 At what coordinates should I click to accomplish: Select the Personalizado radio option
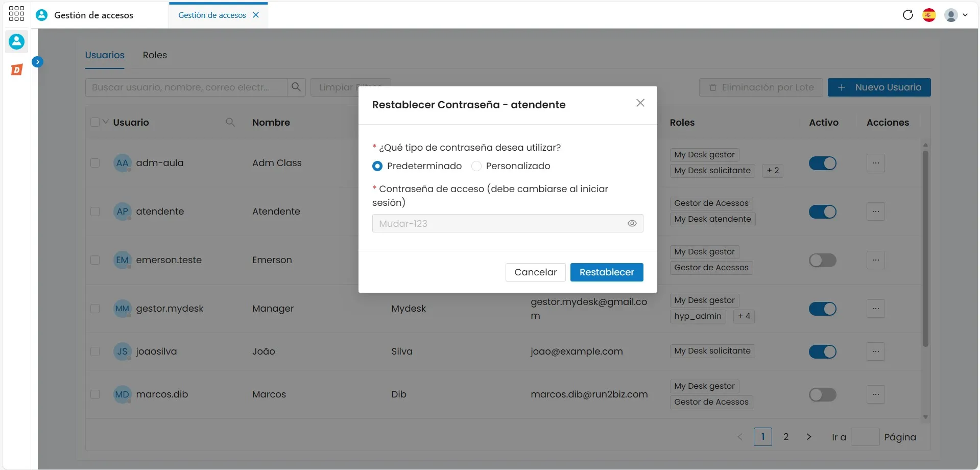click(476, 166)
